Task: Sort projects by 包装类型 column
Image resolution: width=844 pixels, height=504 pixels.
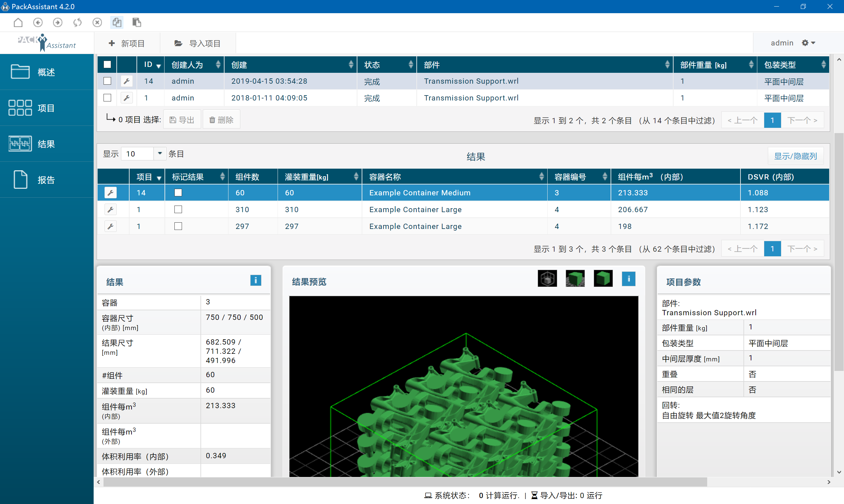Action: click(x=793, y=65)
